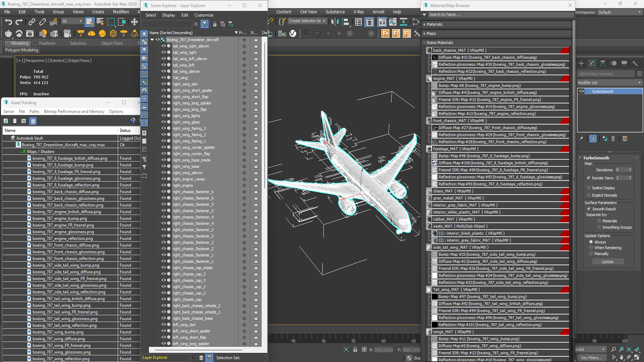Click the Name column header in Asset Tracking
This screenshot has height=362, width=644.
pos(60,130)
